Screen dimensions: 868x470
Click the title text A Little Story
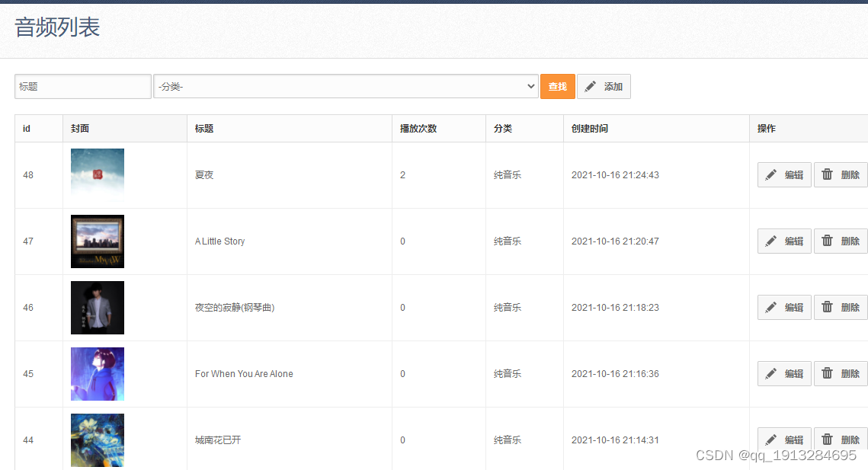click(219, 241)
